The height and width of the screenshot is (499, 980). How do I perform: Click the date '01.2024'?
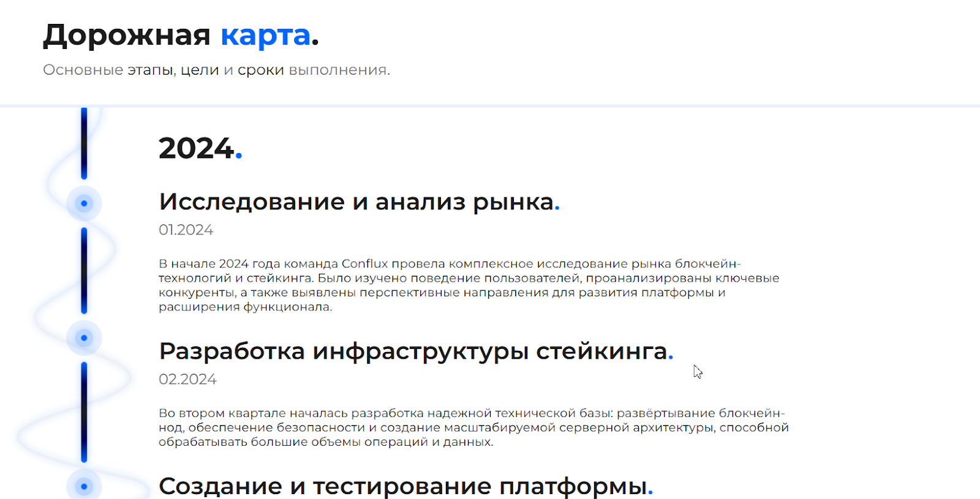(186, 230)
